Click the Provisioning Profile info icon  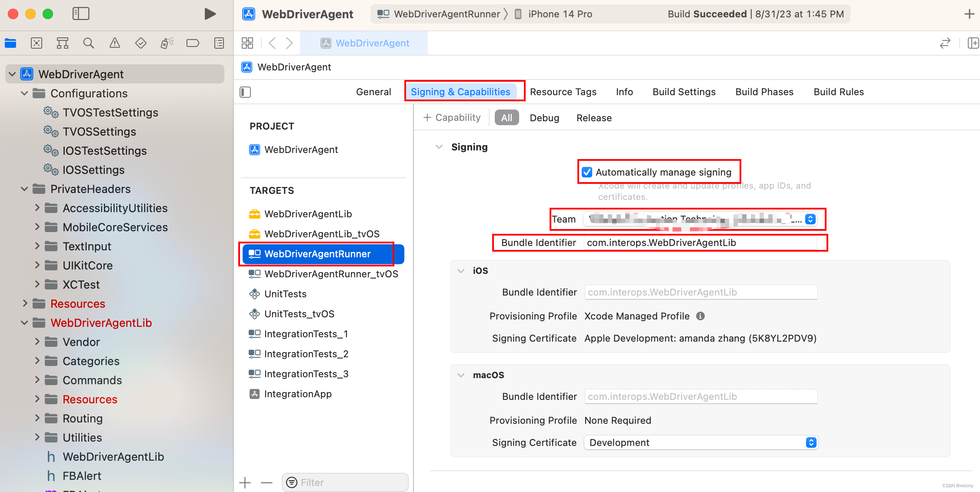click(700, 316)
